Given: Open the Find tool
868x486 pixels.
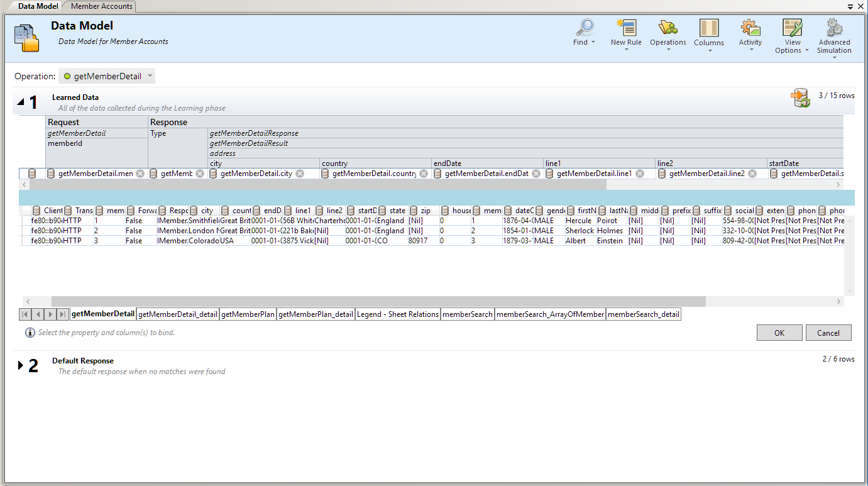Looking at the screenshot, I should point(585,28).
